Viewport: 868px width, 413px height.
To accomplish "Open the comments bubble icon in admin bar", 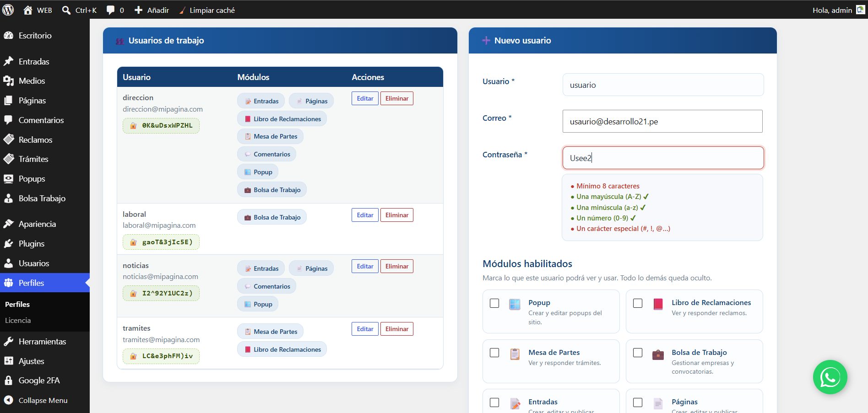I will [110, 10].
